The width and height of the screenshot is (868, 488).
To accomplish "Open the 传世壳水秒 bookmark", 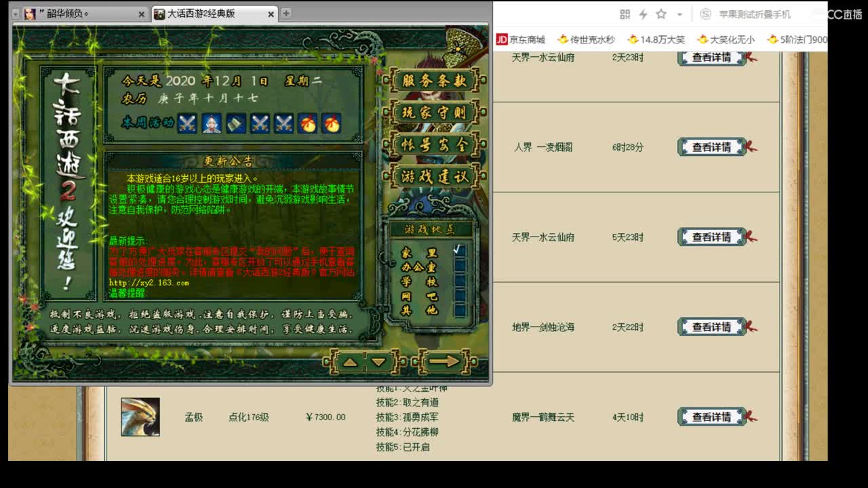I will click(586, 39).
